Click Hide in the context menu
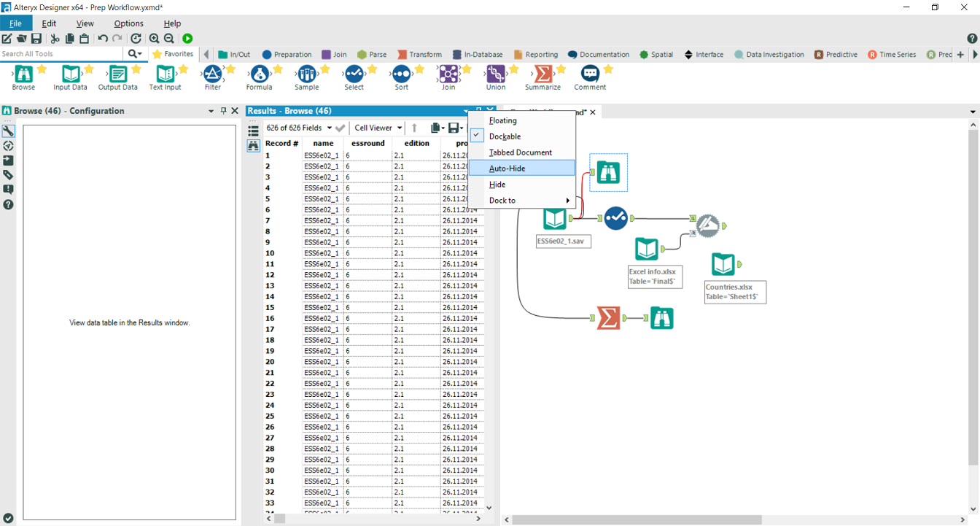This screenshot has width=980, height=526. [497, 185]
